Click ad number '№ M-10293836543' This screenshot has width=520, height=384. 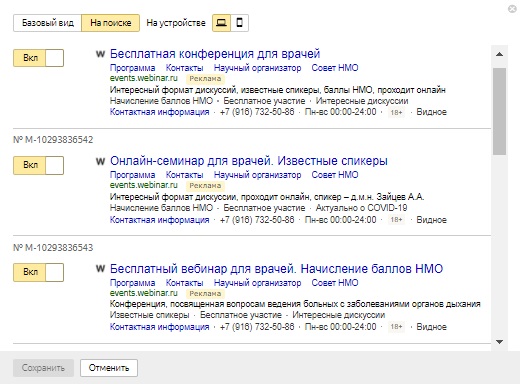click(x=53, y=248)
